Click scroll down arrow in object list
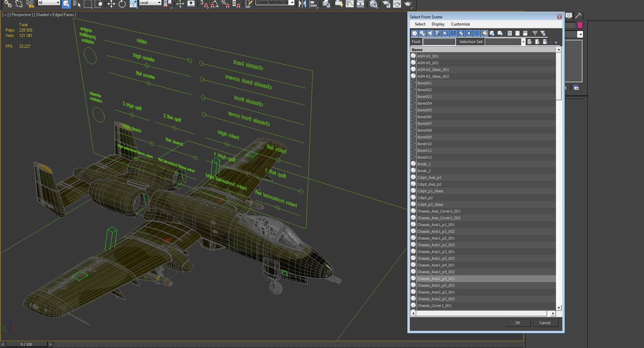 pyautogui.click(x=559, y=308)
